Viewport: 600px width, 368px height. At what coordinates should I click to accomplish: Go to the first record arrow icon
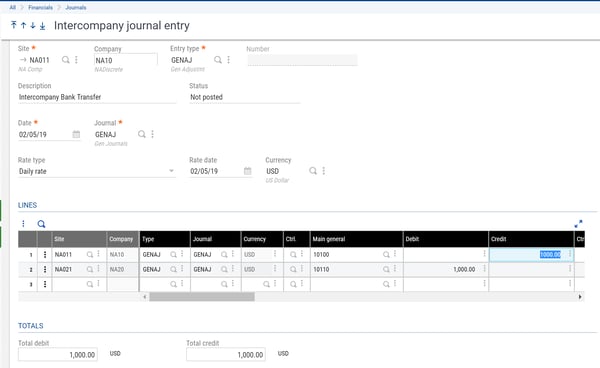click(x=14, y=25)
